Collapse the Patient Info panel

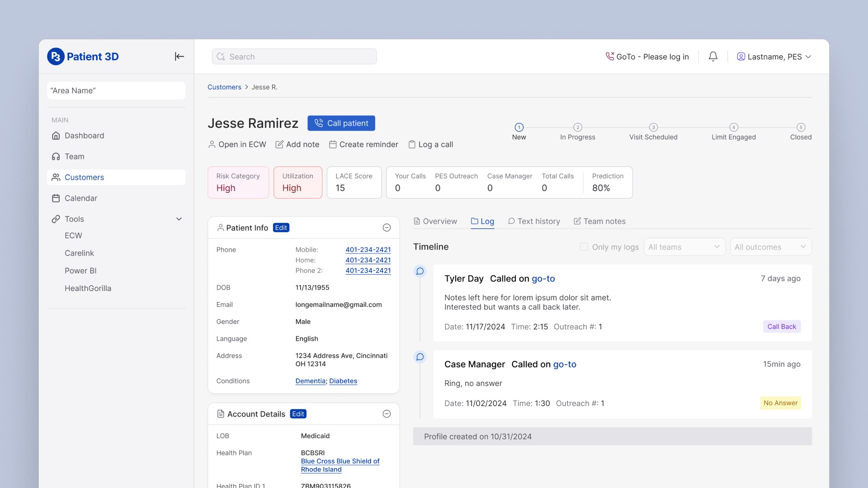387,228
